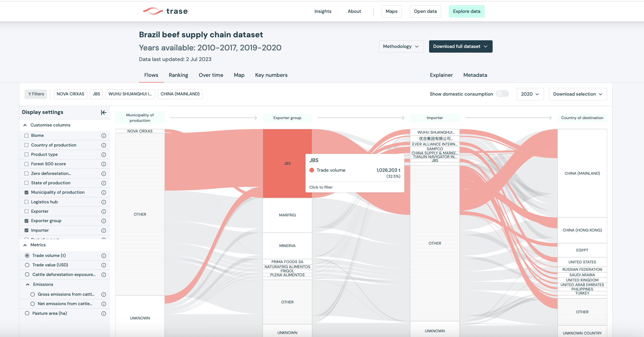The image size is (644, 337).
Task: Open info icon for State of production
Action: pyautogui.click(x=103, y=183)
